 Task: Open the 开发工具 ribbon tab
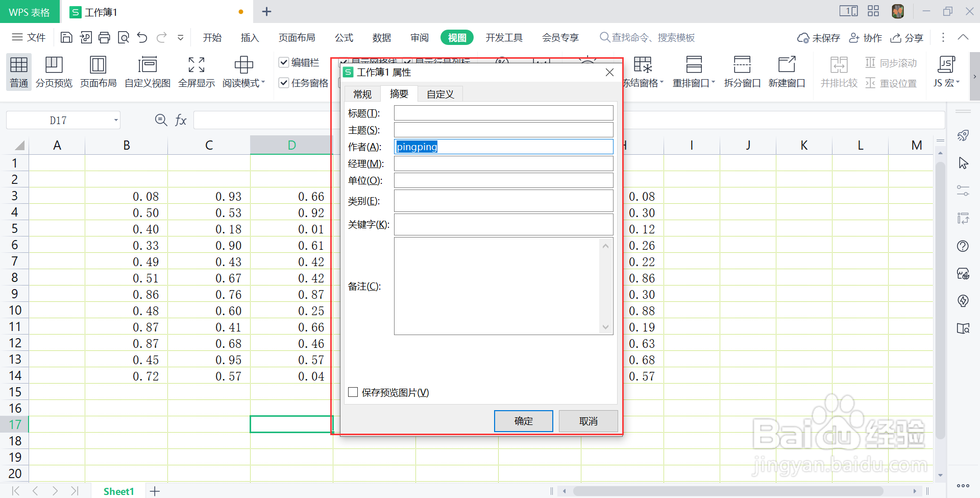click(x=504, y=37)
